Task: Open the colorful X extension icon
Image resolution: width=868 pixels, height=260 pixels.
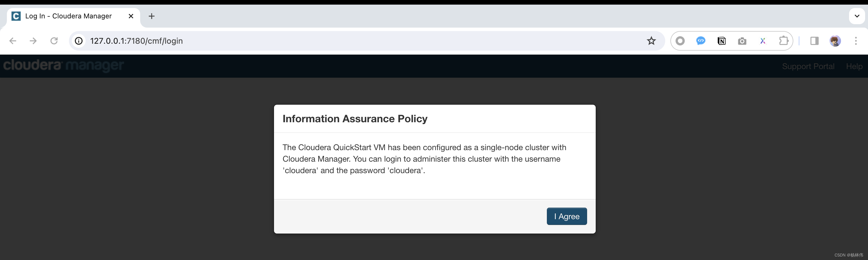Action: click(763, 41)
